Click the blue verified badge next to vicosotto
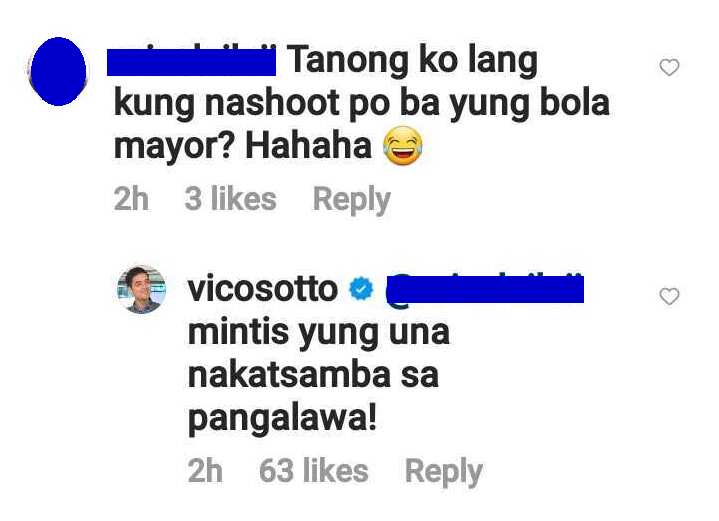Viewport: 719px width, 521px height. (x=361, y=289)
